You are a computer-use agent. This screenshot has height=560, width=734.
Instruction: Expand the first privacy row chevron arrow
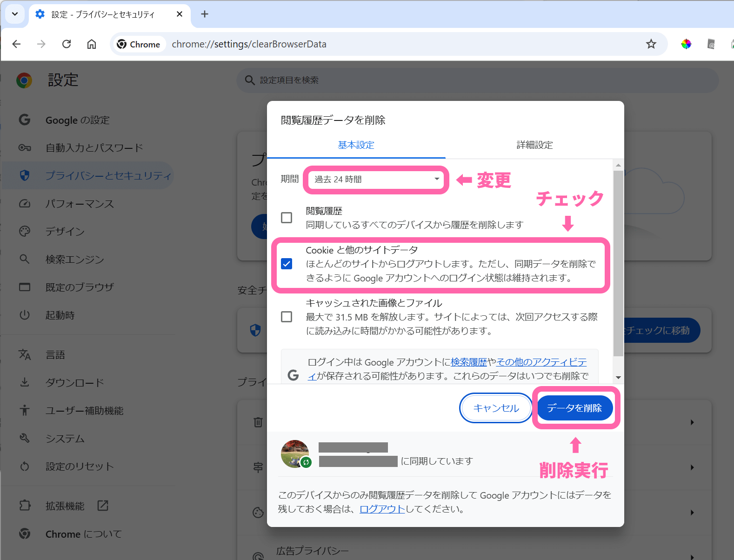click(x=692, y=422)
